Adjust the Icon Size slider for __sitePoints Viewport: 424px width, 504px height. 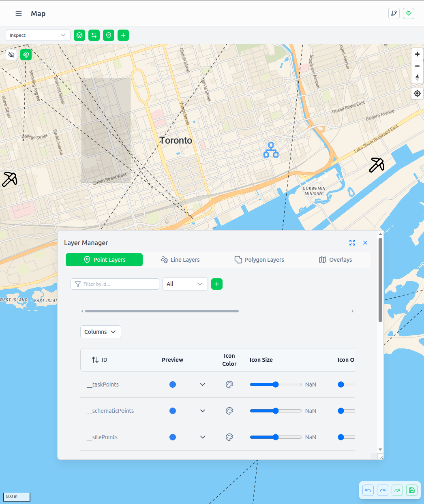[x=276, y=437]
